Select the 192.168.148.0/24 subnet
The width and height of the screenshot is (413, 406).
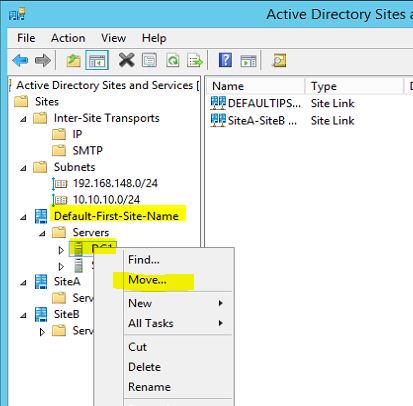click(115, 183)
